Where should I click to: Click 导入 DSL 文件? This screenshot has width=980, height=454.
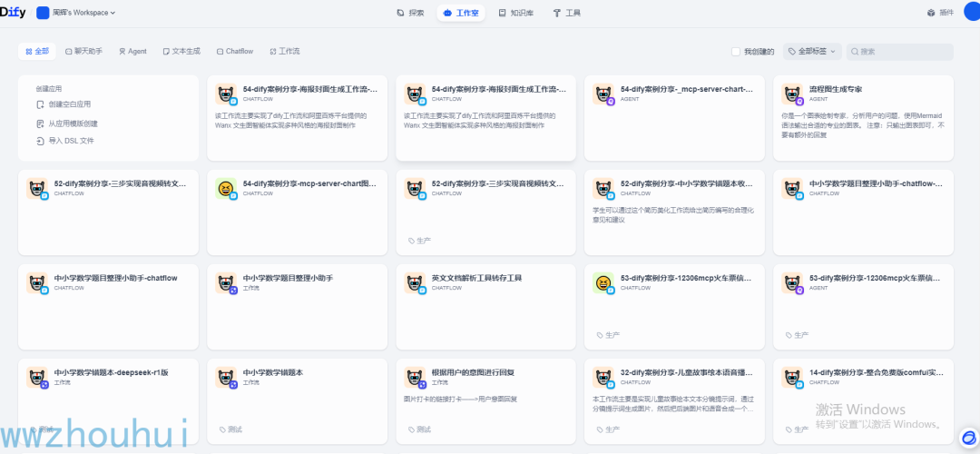pyautogui.click(x=72, y=141)
